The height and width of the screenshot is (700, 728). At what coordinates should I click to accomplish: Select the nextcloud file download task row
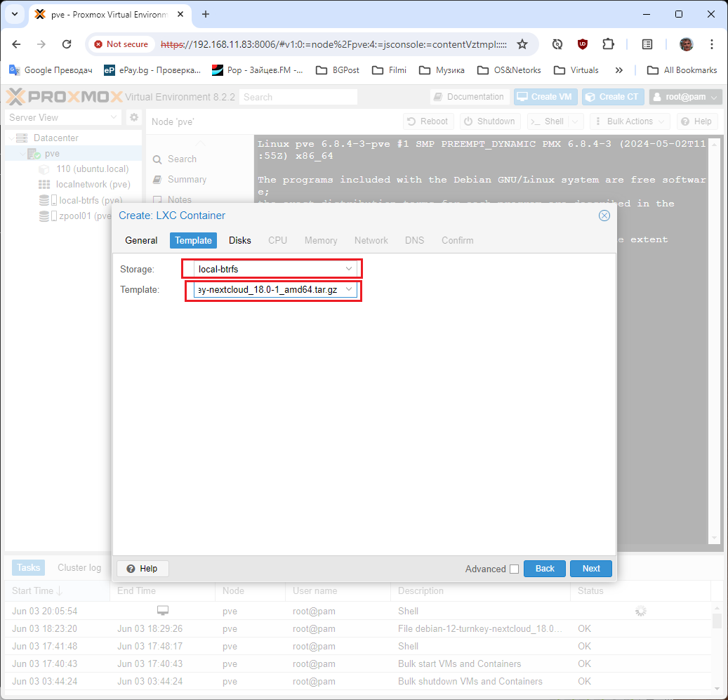[358, 628]
